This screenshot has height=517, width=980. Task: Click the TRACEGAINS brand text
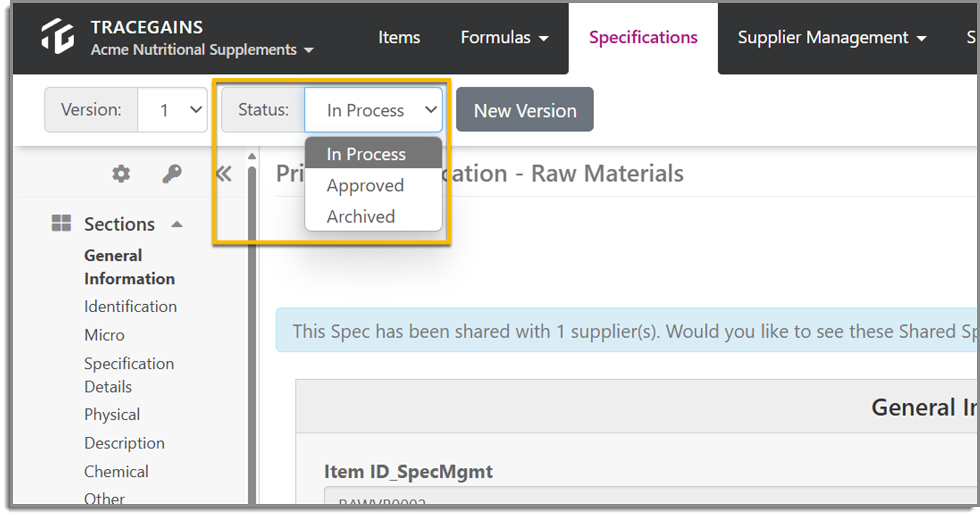pos(147,27)
